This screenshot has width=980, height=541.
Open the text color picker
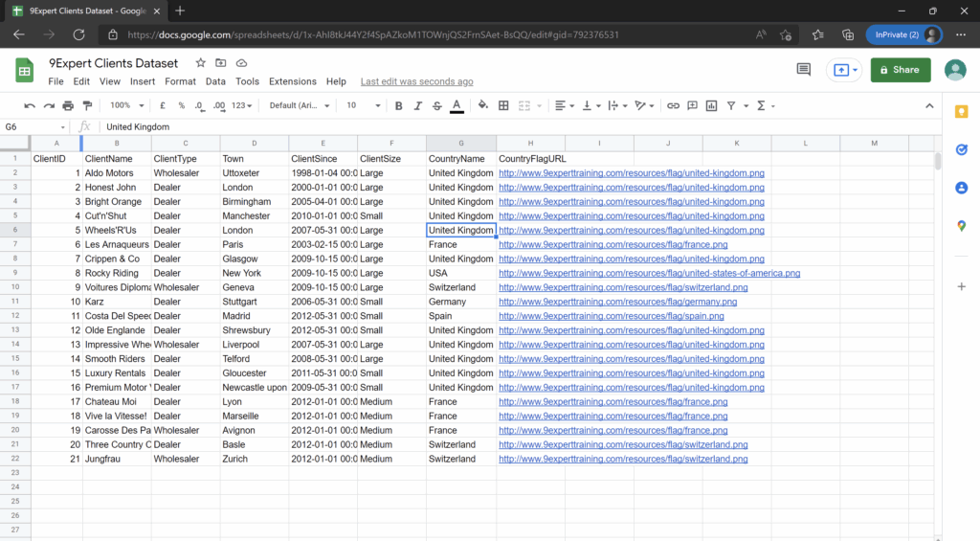click(x=457, y=105)
